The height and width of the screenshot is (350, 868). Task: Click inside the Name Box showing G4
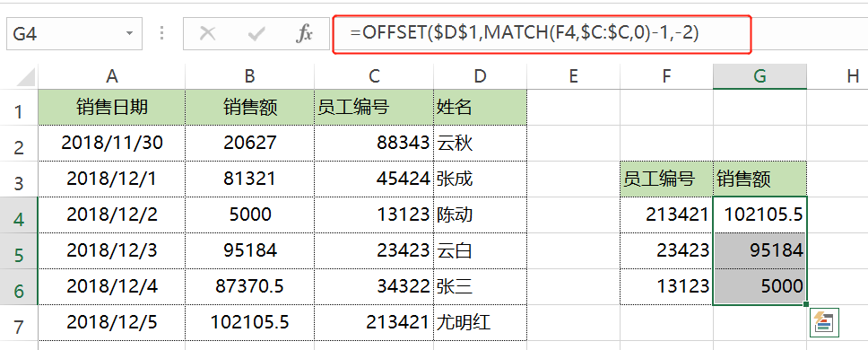click(x=65, y=34)
